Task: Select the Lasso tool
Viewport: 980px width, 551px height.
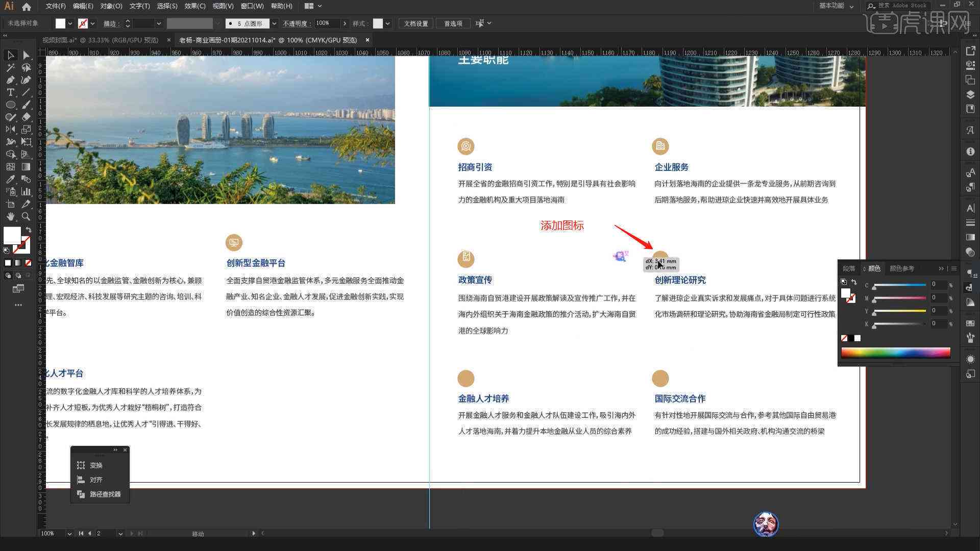Action: click(26, 67)
